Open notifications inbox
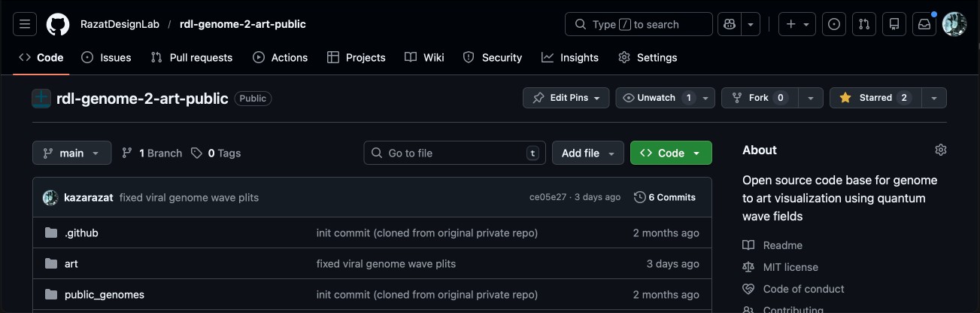980x313 pixels. [x=924, y=24]
